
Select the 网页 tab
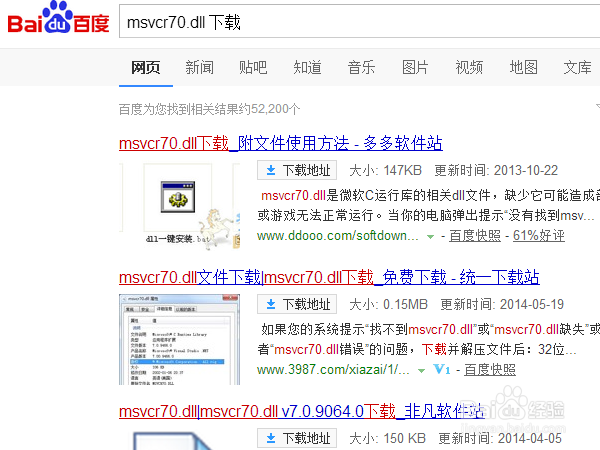click(146, 68)
